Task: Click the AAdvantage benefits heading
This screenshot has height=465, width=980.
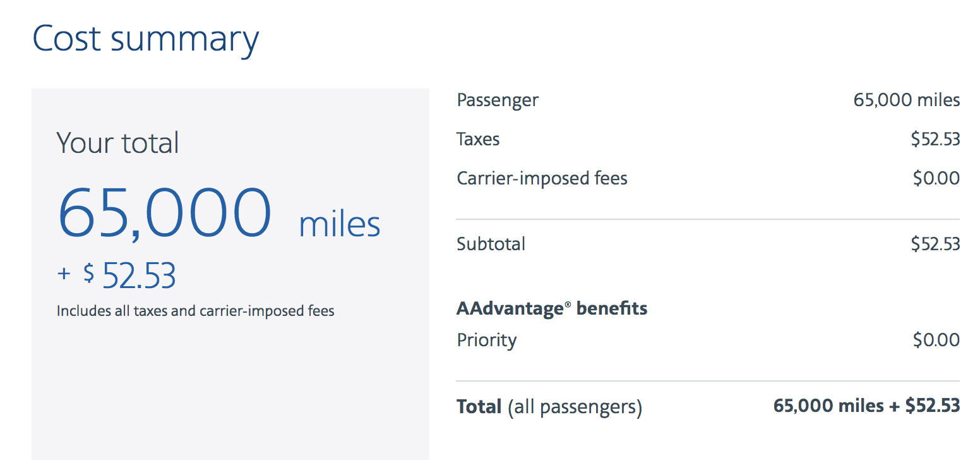Action: [552, 308]
